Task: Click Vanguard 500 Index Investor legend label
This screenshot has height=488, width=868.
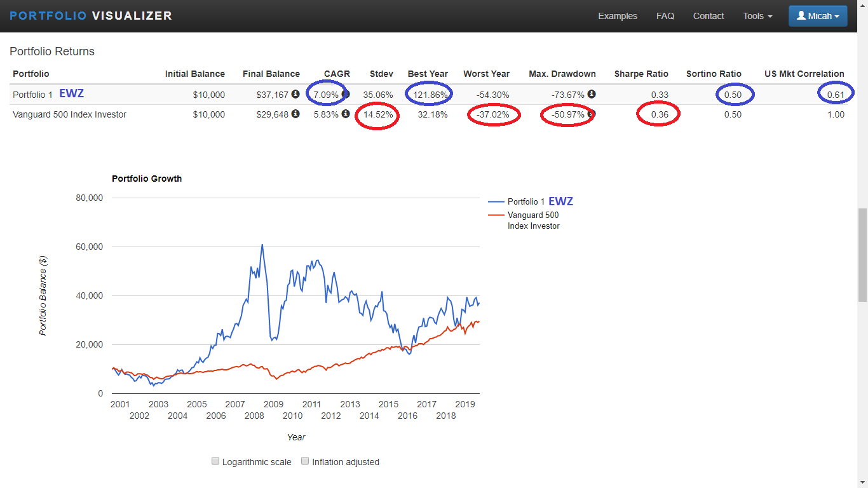Action: coord(534,220)
